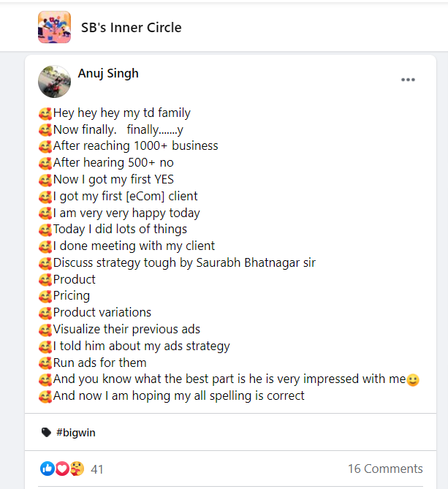Viewport: 448px width, 489px height.
Task: Open the three-dot post options menu
Action: (x=408, y=80)
